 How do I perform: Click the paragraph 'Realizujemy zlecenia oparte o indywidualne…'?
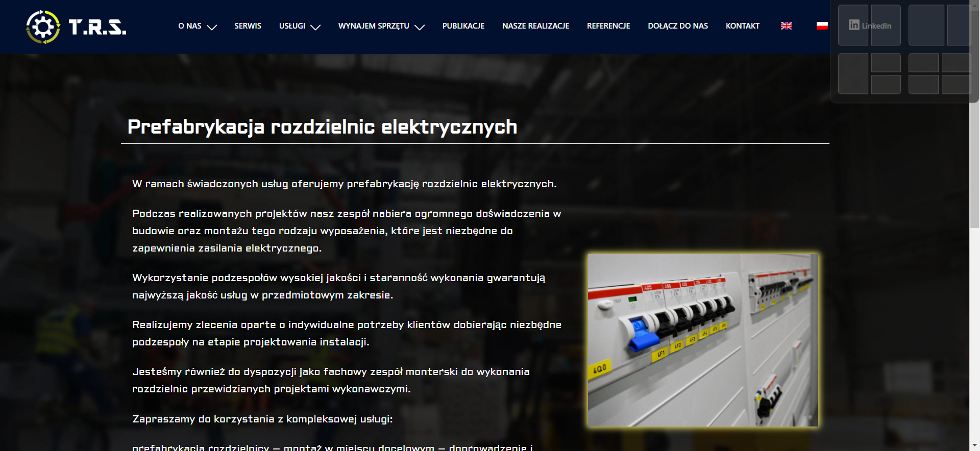(x=347, y=333)
